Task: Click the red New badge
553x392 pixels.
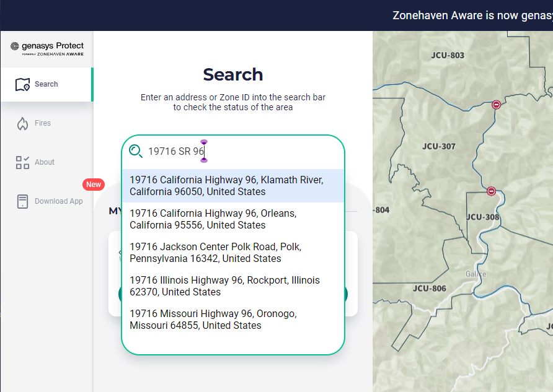Action: click(x=94, y=184)
